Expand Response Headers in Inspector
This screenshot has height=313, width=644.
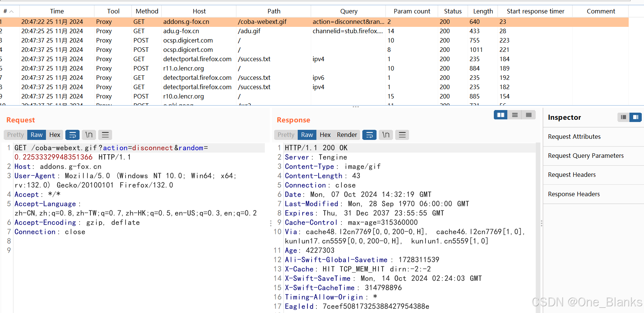pos(593,194)
